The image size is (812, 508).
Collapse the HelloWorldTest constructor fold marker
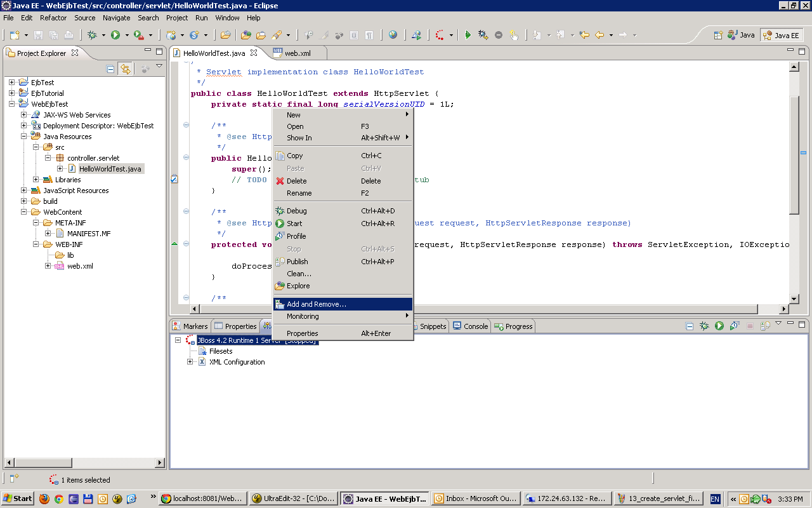click(x=185, y=157)
